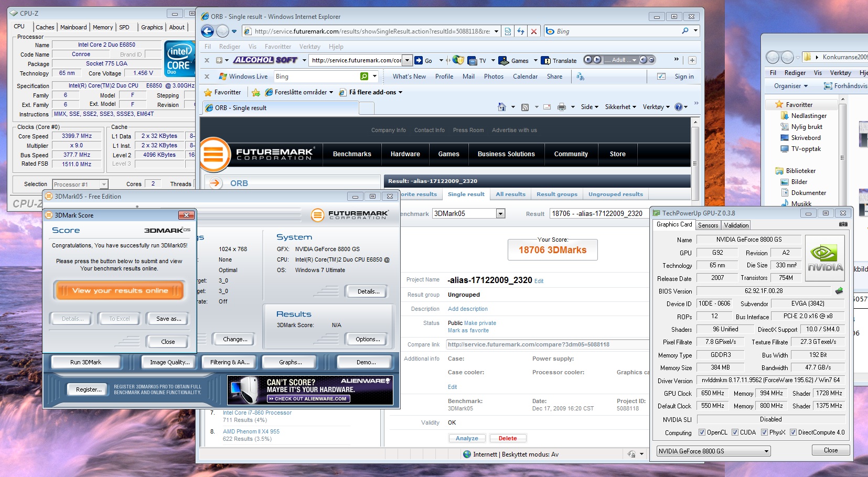Click the View your results online button
The height and width of the screenshot is (477, 868).
120,290
